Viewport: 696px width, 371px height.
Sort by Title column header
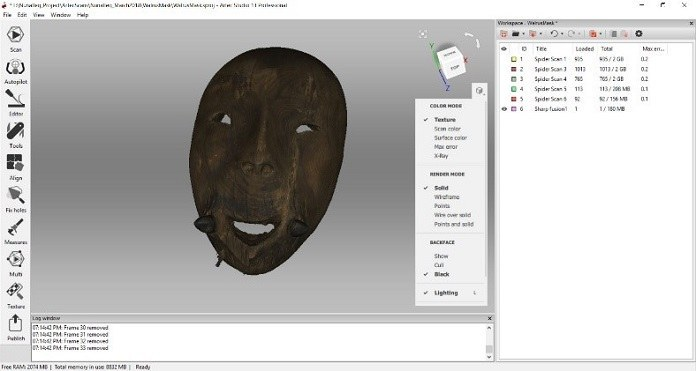point(541,49)
